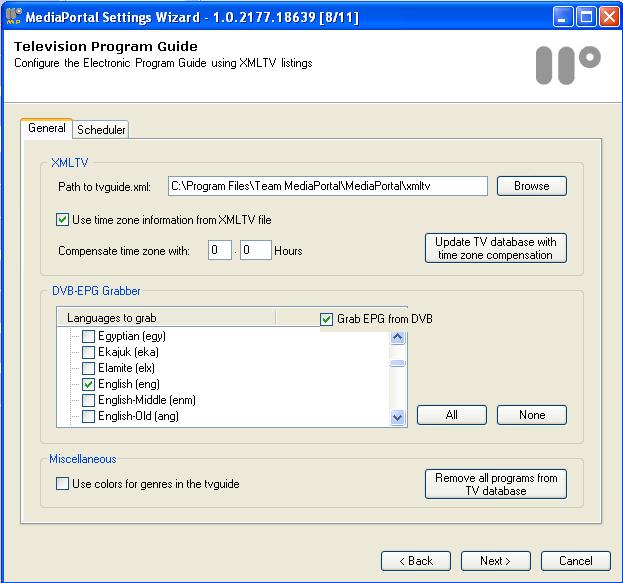Close the Settings Wizard window
Screen dimensions: 623x583
pyautogui.click(x=609, y=17)
